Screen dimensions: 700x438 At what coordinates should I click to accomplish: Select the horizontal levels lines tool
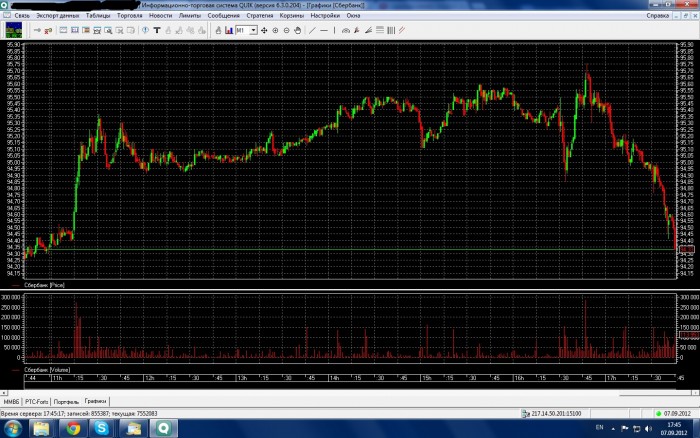(380, 30)
